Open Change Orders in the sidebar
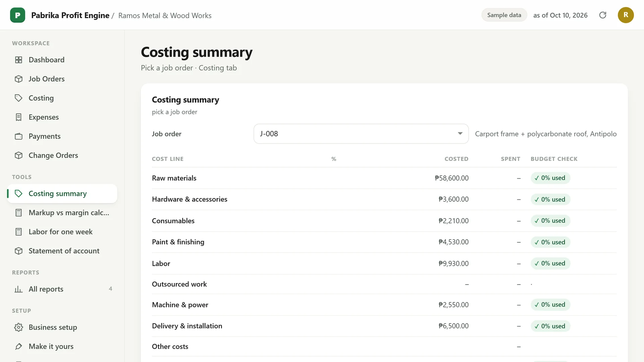The image size is (644, 362). [62, 155]
